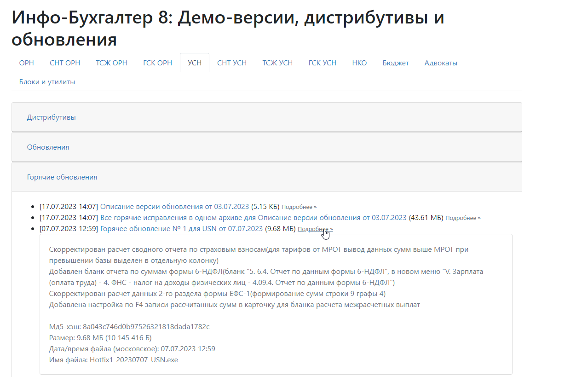Open the СНТ ОРН tab
This screenshot has width=588, height=377.
coord(65,63)
